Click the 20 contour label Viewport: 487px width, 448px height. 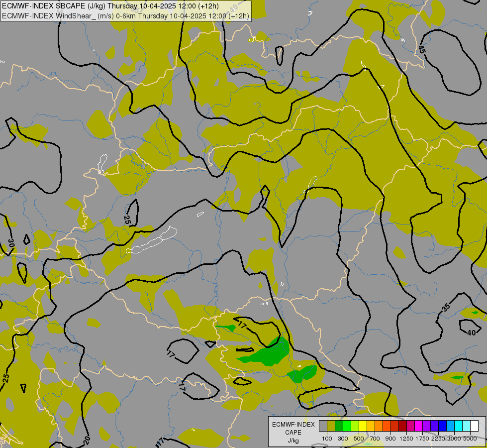87,440
